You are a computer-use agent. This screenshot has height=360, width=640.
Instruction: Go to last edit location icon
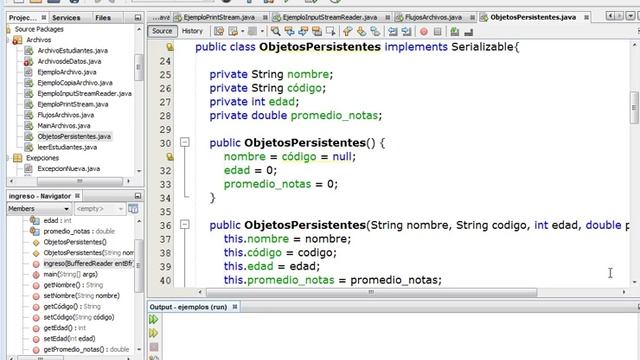click(x=219, y=31)
